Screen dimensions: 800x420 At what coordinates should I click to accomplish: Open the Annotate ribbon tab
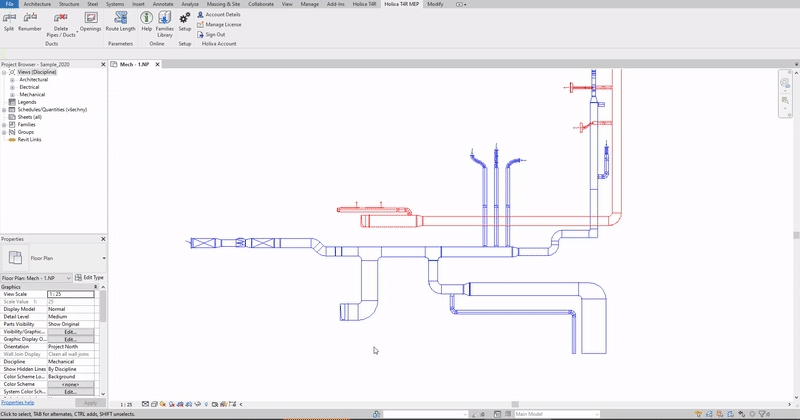pyautogui.click(x=163, y=4)
